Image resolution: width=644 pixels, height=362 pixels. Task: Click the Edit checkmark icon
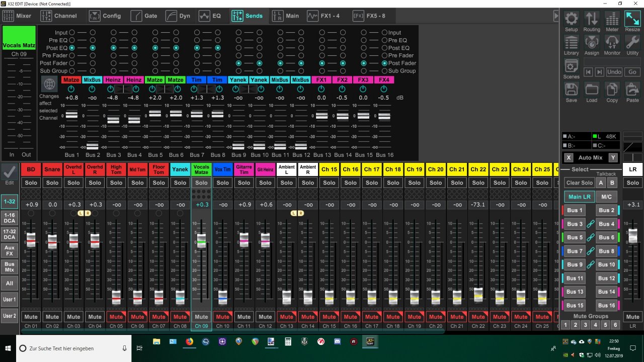[x=9, y=171]
